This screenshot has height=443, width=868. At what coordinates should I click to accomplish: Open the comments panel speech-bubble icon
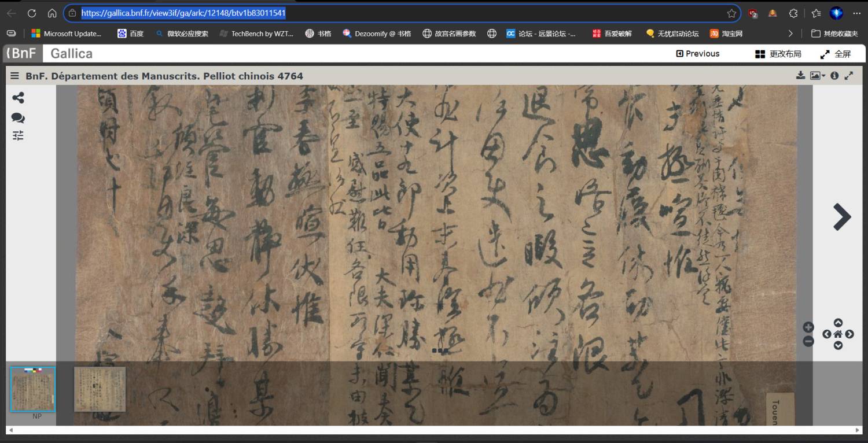coord(18,118)
